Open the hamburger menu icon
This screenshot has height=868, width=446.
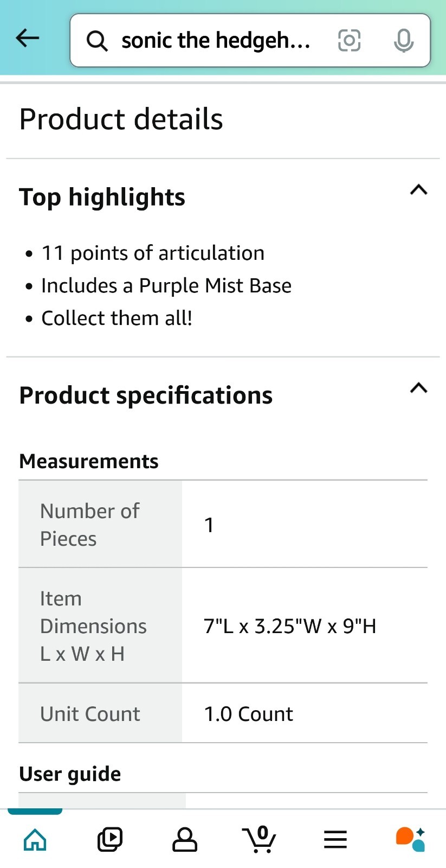tap(335, 839)
